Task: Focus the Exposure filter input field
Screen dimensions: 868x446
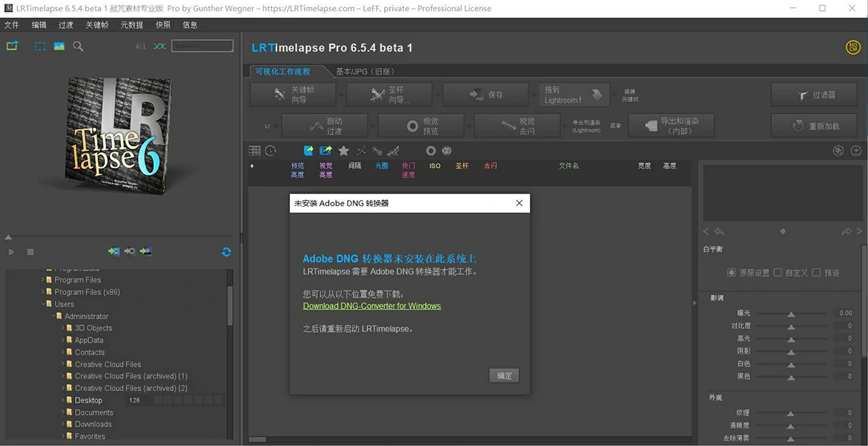Action: pyautogui.click(x=203, y=46)
